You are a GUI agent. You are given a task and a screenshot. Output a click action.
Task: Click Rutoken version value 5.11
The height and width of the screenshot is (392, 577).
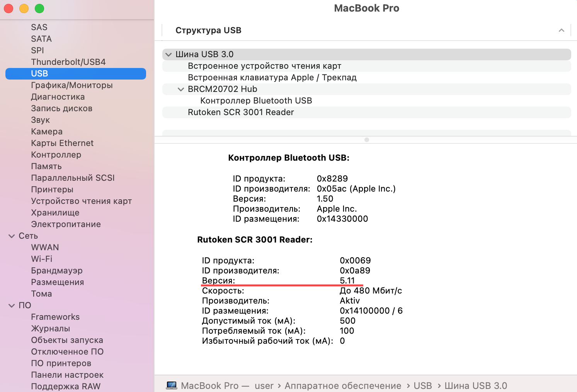(x=347, y=280)
